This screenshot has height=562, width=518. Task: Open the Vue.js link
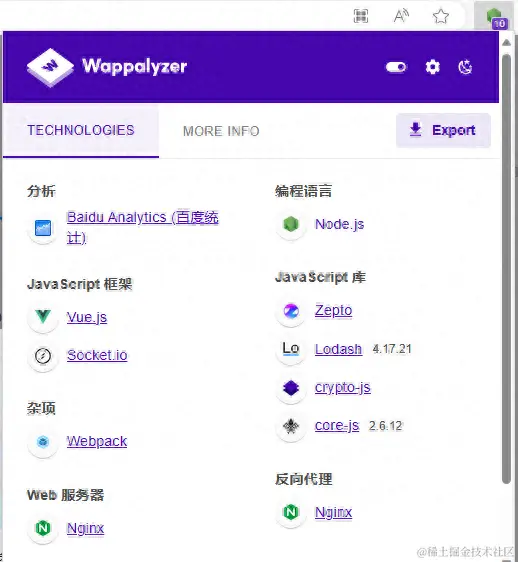(87, 318)
